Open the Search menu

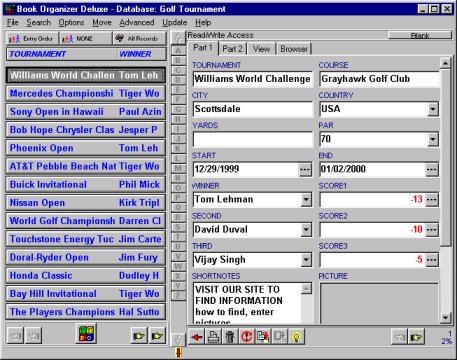click(x=39, y=23)
